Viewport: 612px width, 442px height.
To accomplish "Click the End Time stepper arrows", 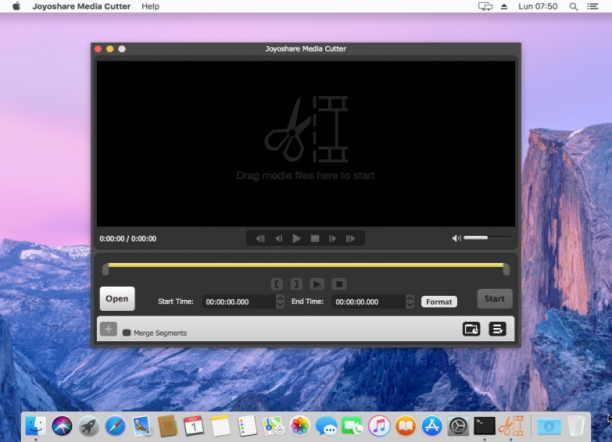I will click(410, 301).
